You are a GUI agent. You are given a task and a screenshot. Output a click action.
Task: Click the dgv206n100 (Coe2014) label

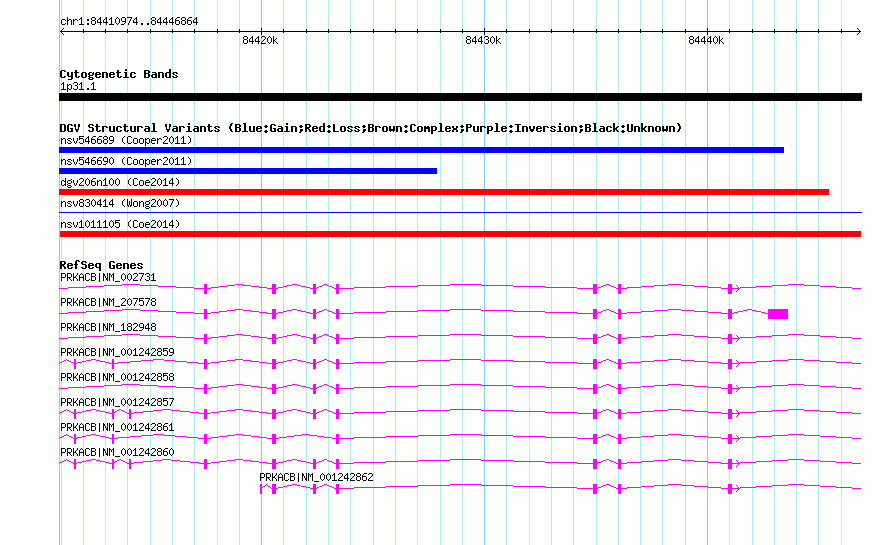tap(120, 182)
